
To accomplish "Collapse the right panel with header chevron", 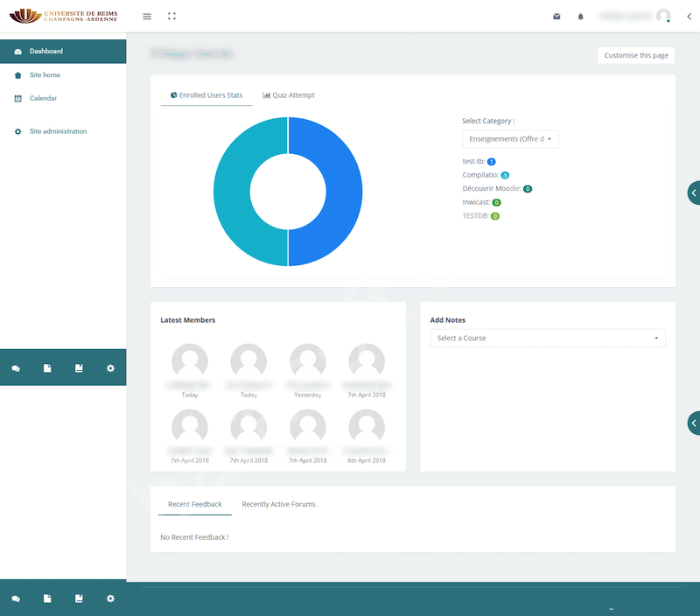I will [689, 17].
